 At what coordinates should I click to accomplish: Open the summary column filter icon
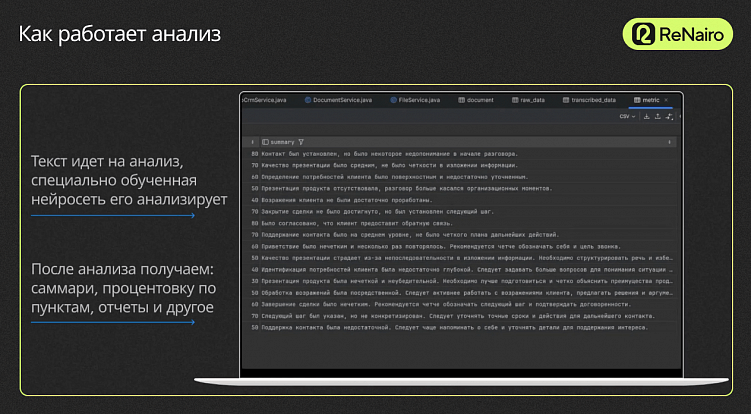(x=301, y=142)
